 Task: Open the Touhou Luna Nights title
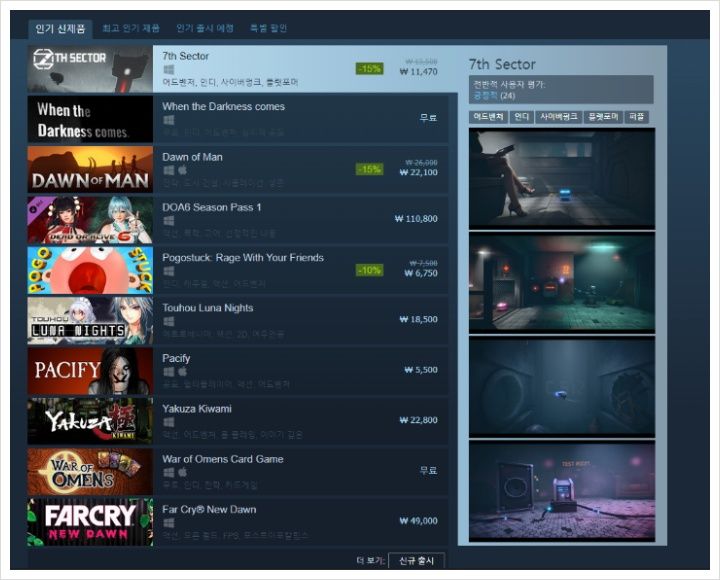tap(208, 308)
